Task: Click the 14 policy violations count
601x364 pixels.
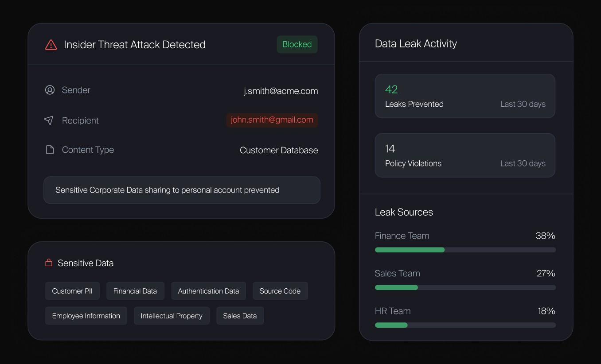Action: tap(390, 148)
